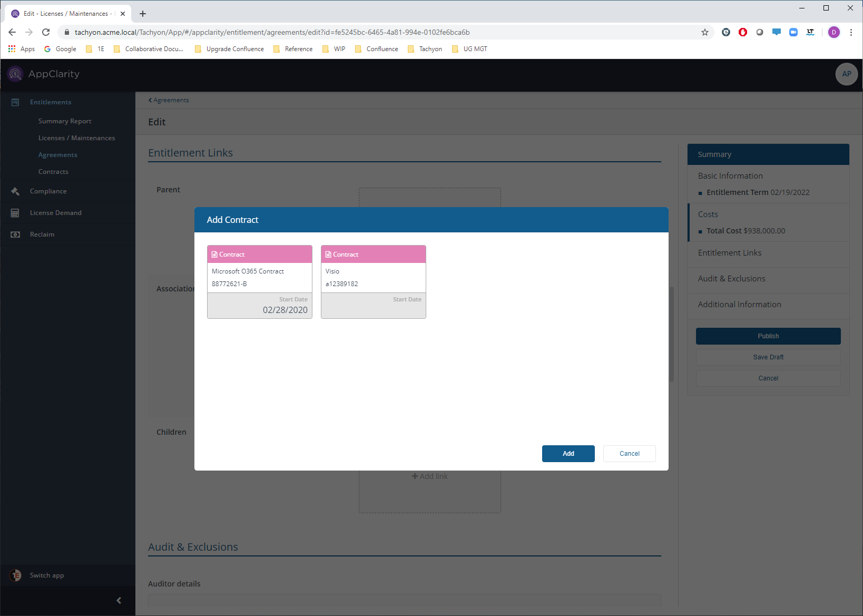Click the Associations panel scrollbar
The width and height of the screenshot is (863, 616).
pos(672,334)
